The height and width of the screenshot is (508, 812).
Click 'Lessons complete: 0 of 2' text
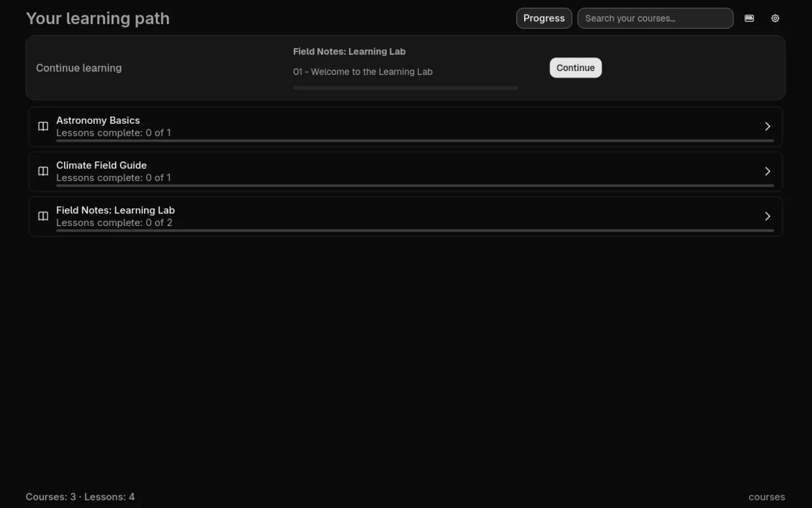coord(114,223)
